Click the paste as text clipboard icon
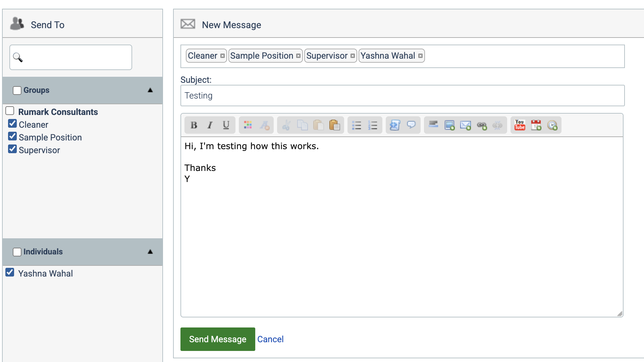Viewport: 644px width, 362px height. 334,125
